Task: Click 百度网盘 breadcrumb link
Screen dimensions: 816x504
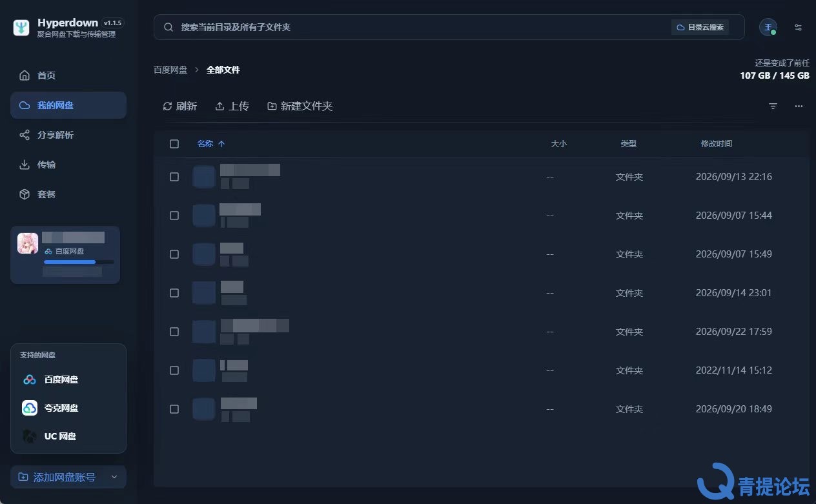Action: [x=170, y=70]
